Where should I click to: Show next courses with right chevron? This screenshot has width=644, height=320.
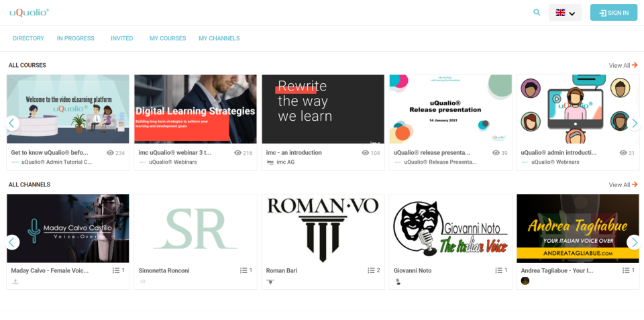[634, 123]
